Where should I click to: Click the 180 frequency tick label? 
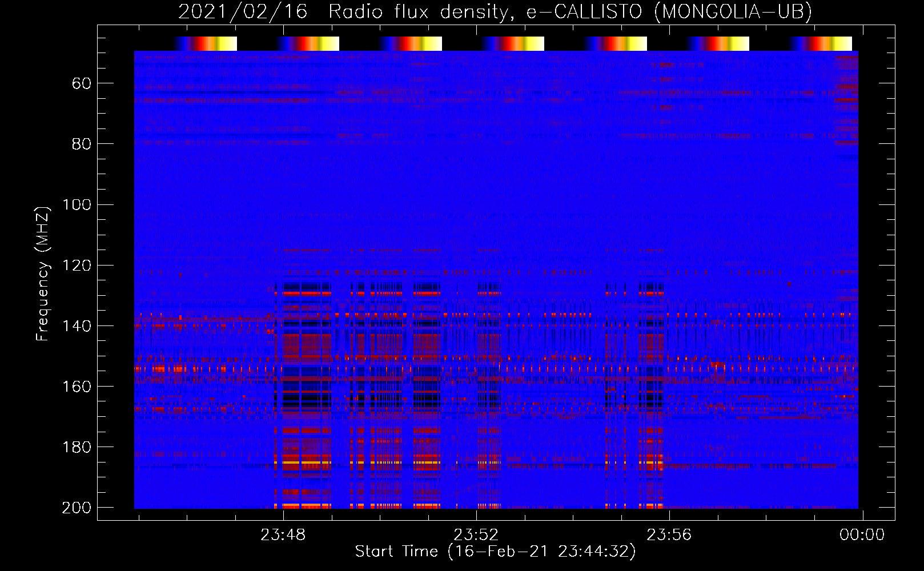coord(77,447)
